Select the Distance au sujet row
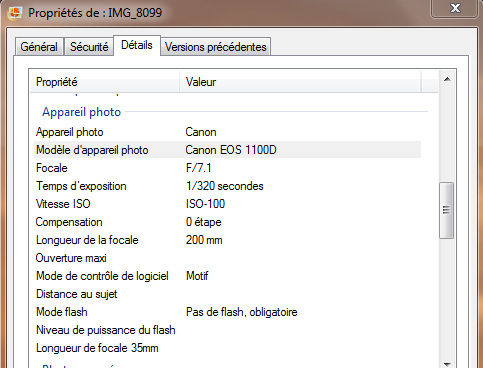This screenshot has width=483, height=368. coord(227,294)
